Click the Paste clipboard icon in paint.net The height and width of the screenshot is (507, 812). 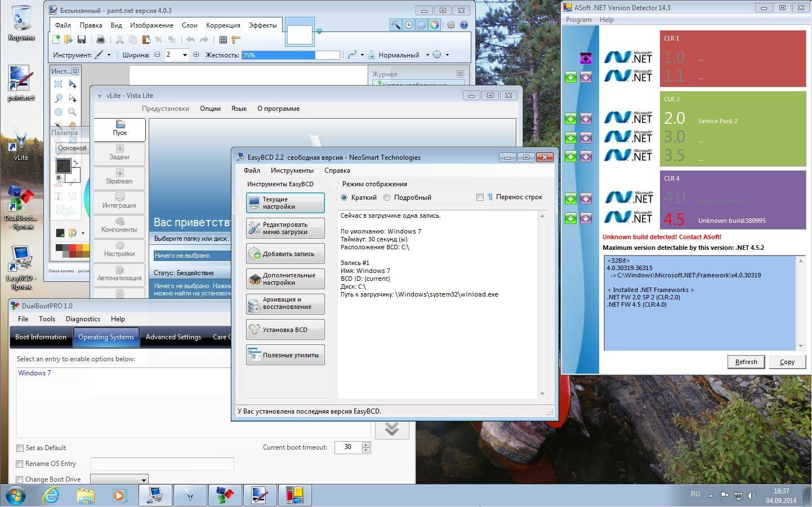coord(146,39)
